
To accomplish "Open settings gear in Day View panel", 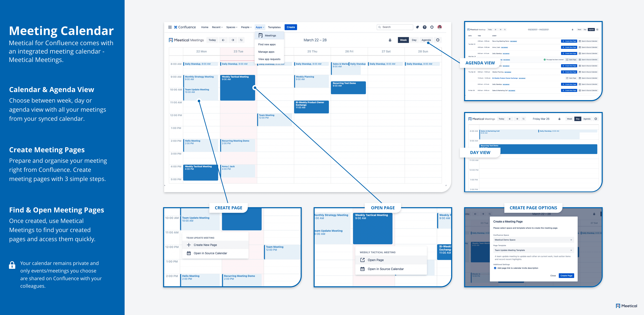I will (x=596, y=119).
